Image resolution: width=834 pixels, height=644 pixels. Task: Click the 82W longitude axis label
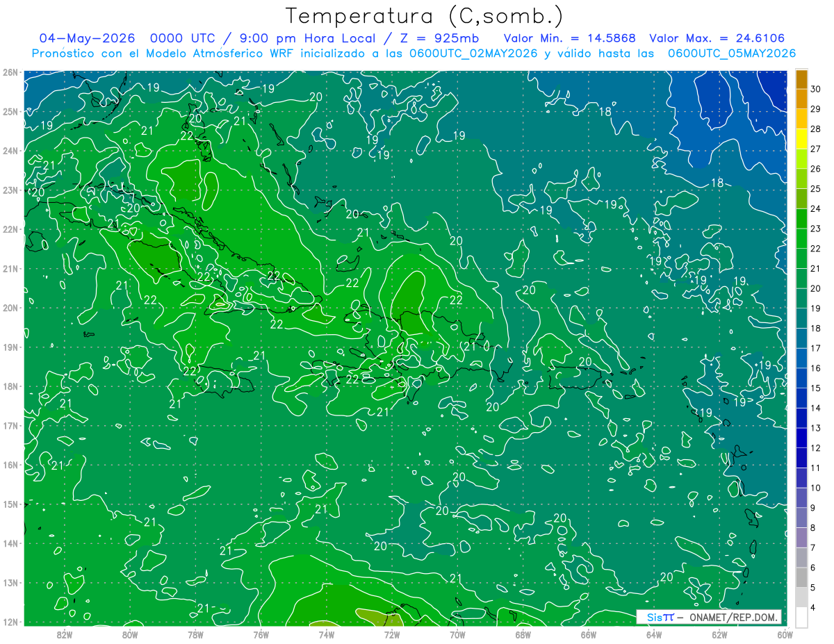point(65,634)
